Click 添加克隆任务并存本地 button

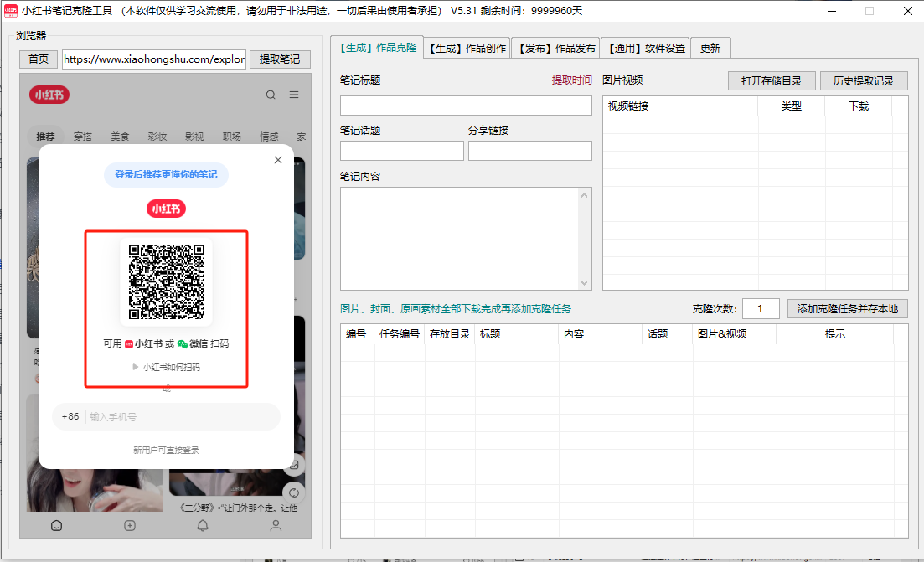847,308
